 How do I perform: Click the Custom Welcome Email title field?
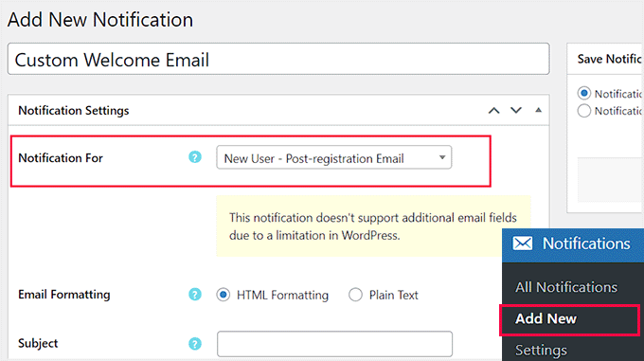278,59
